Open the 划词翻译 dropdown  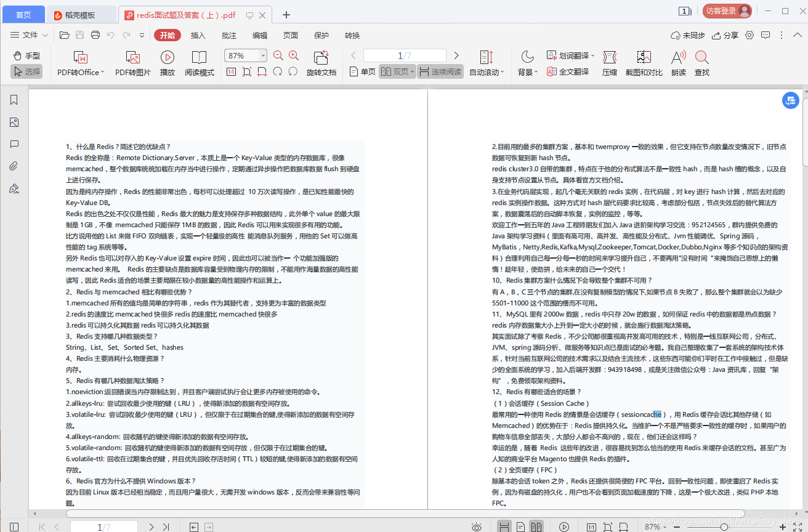(x=592, y=55)
